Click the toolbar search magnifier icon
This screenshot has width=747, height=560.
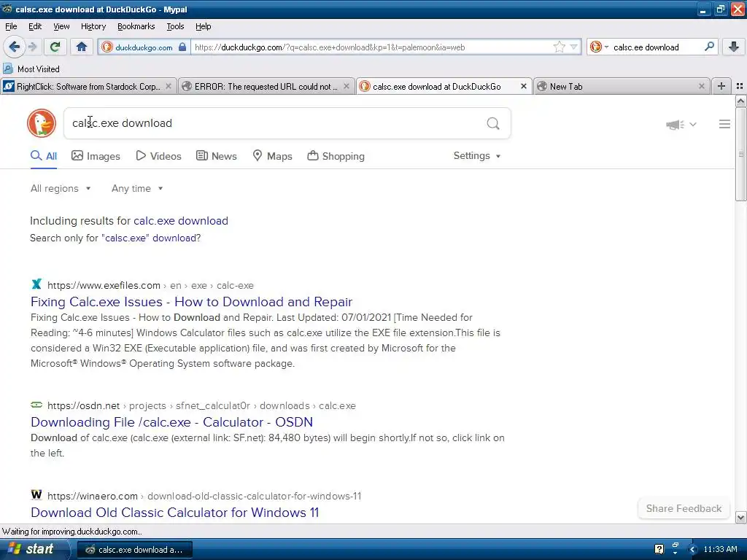point(709,47)
